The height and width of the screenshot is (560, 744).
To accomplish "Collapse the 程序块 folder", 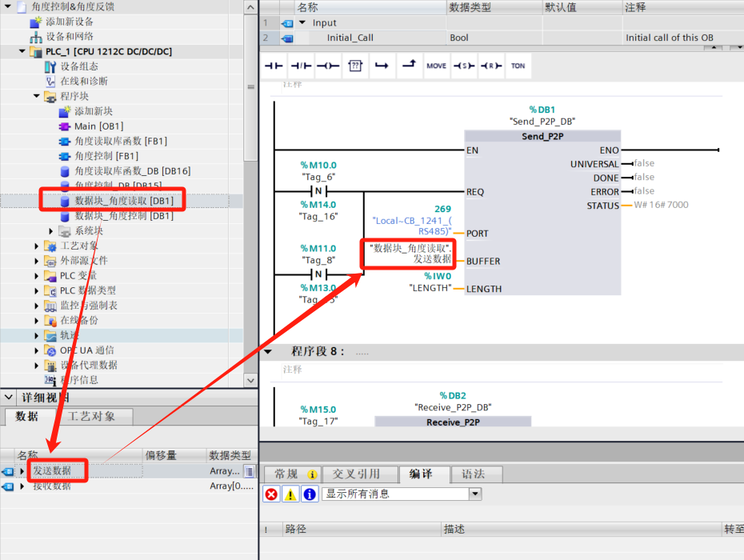I will pyautogui.click(x=37, y=96).
